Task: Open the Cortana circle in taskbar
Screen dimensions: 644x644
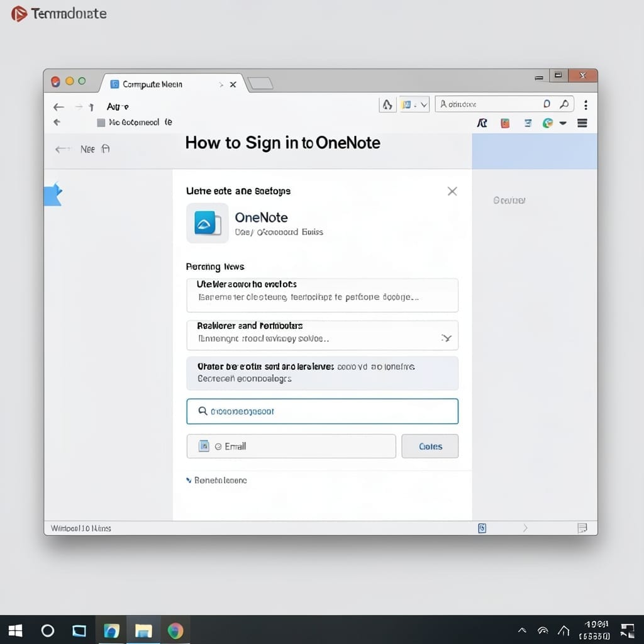Action: (48, 630)
